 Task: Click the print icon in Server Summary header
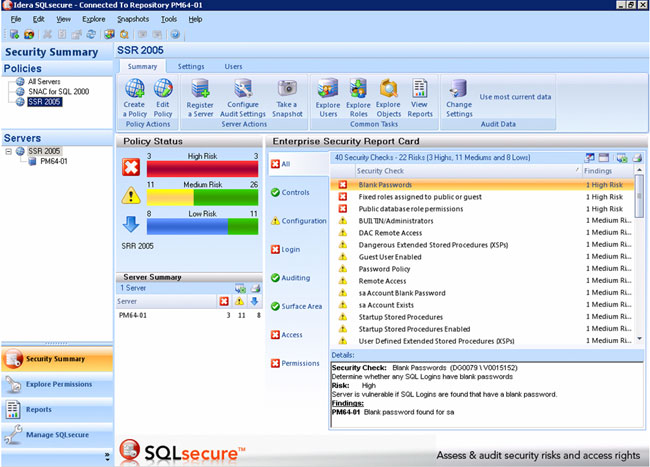point(255,288)
